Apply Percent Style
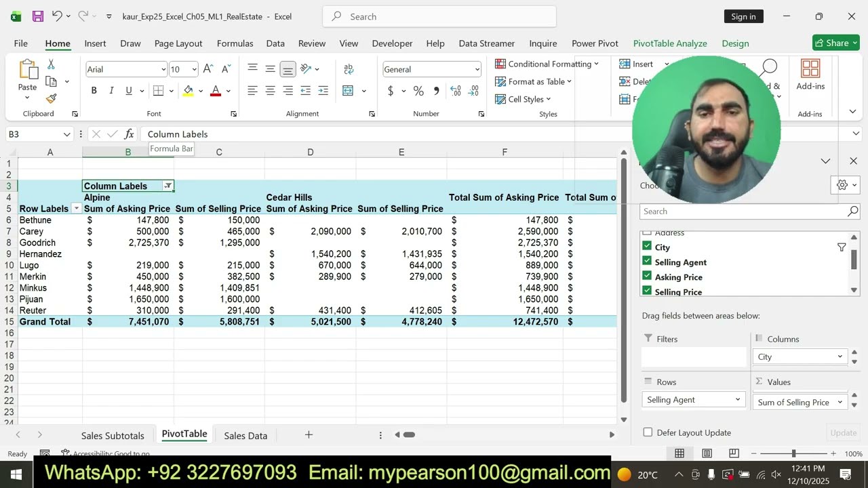 click(418, 91)
